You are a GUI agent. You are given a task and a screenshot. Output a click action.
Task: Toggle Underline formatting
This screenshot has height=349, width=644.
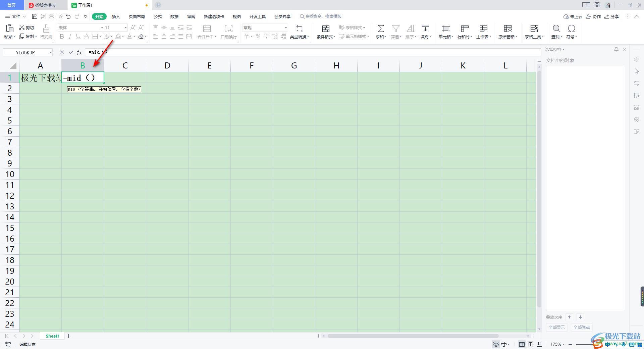pos(78,36)
